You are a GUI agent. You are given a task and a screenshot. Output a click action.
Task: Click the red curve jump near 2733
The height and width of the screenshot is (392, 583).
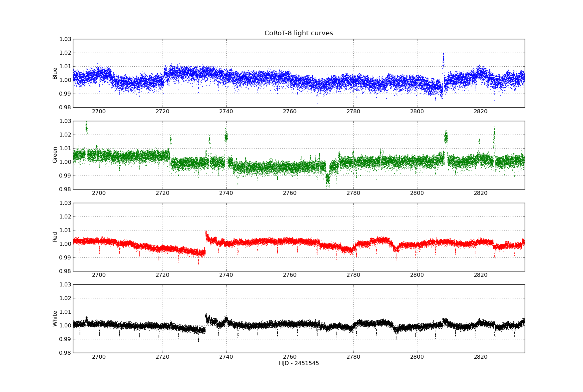coord(206,235)
